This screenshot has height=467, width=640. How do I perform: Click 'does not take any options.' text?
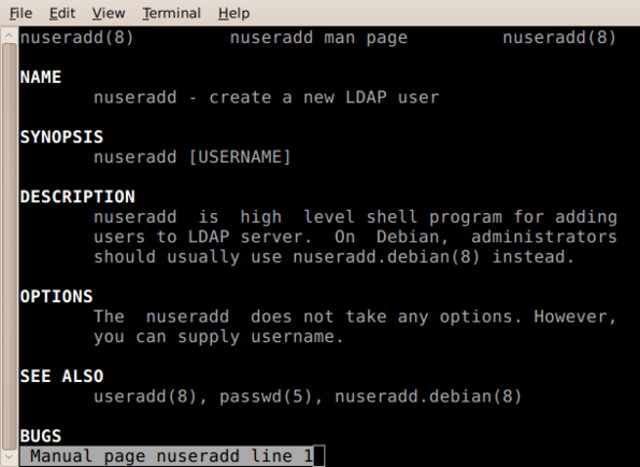tap(386, 317)
